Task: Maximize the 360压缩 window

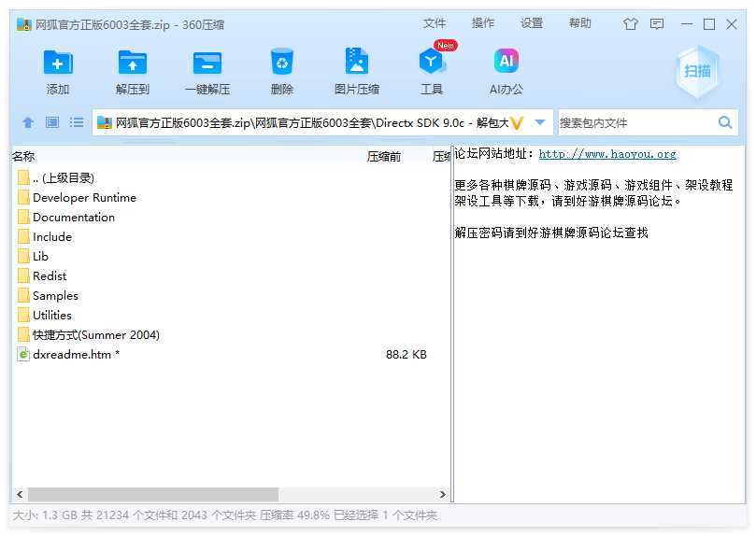Action: pos(709,24)
